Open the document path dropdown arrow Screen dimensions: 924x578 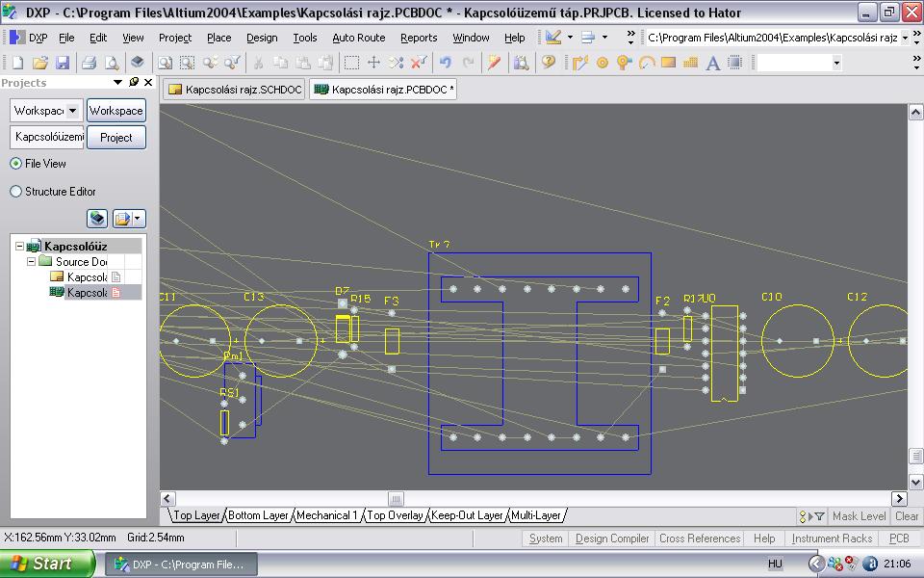(x=906, y=38)
